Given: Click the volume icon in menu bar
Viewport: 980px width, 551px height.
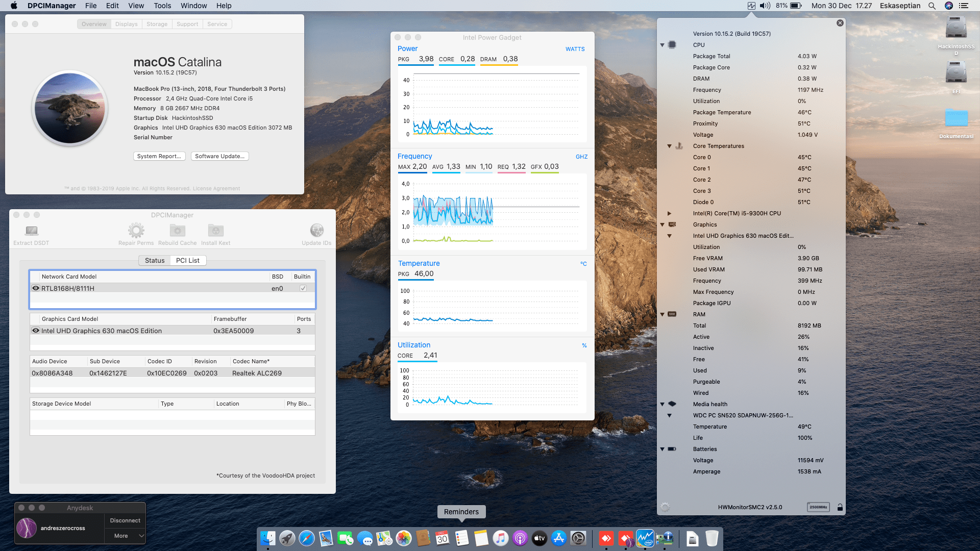Looking at the screenshot, I should (765, 6).
